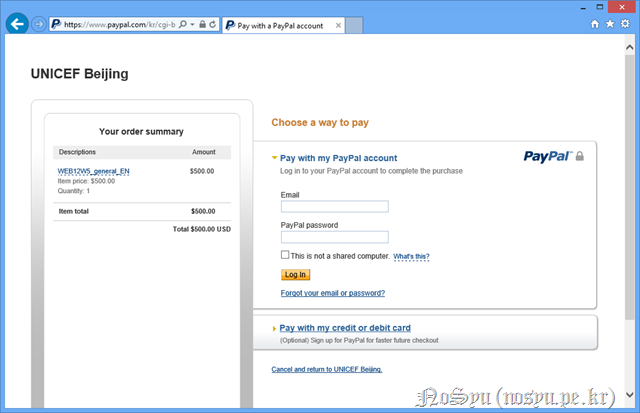The width and height of the screenshot is (640, 413).
Task: Expand 'Pay with my credit or debit card'
Action: point(344,328)
